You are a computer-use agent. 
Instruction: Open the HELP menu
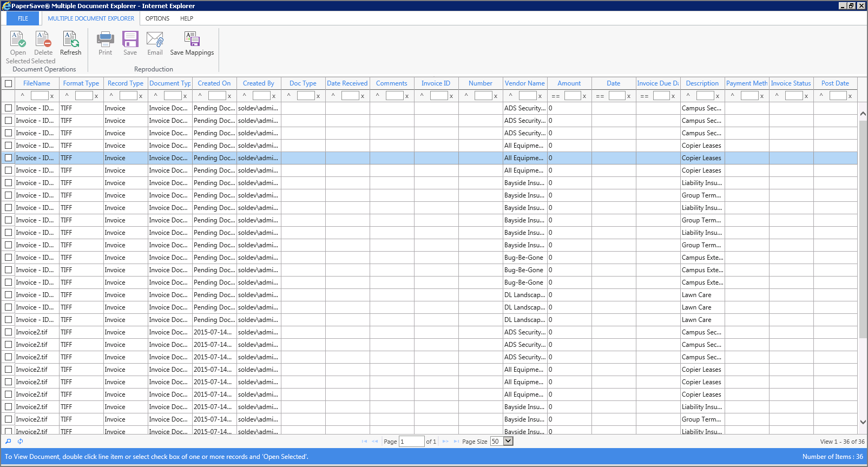click(187, 18)
